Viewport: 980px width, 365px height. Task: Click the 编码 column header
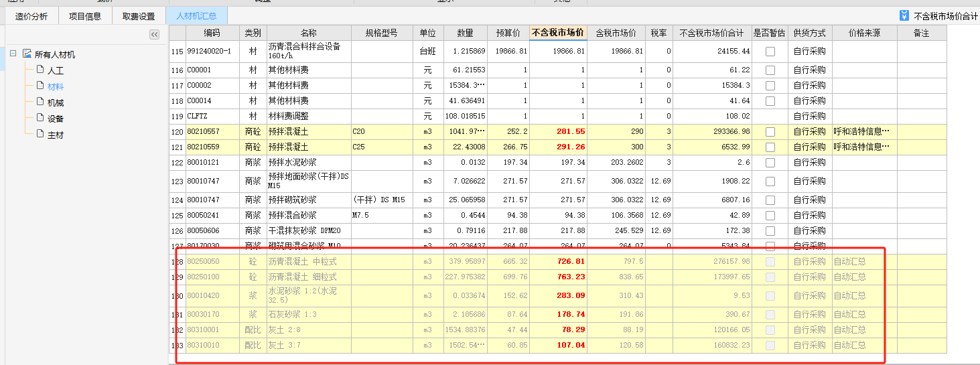pos(212,33)
